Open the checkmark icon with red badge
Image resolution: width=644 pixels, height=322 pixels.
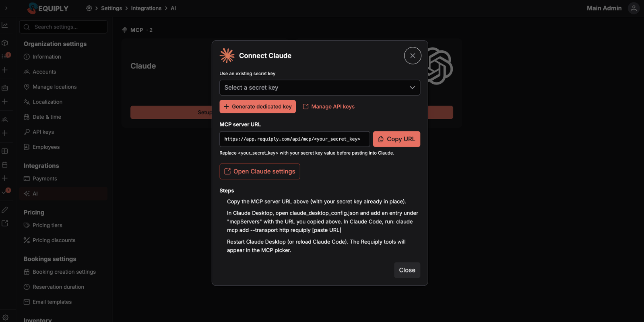[5, 192]
